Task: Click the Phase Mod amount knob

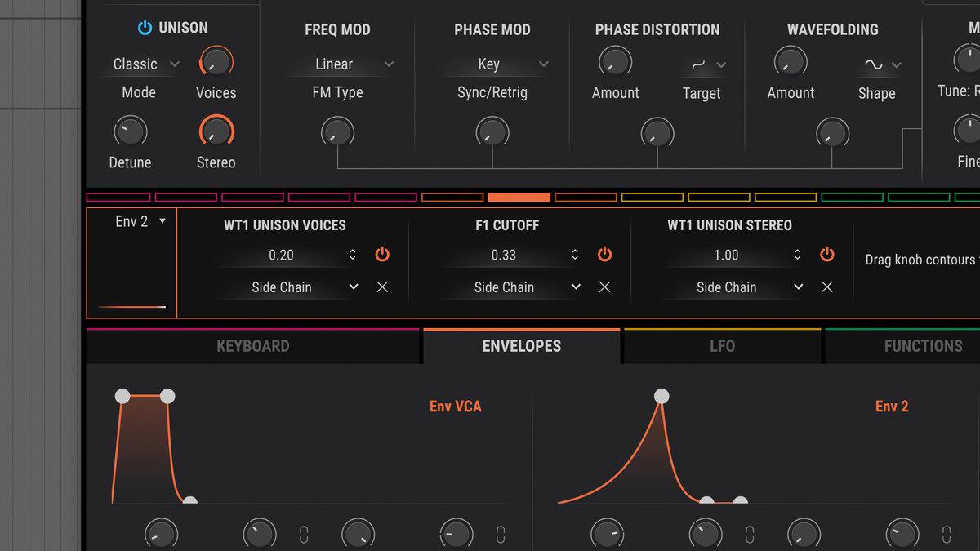Action: pyautogui.click(x=492, y=132)
